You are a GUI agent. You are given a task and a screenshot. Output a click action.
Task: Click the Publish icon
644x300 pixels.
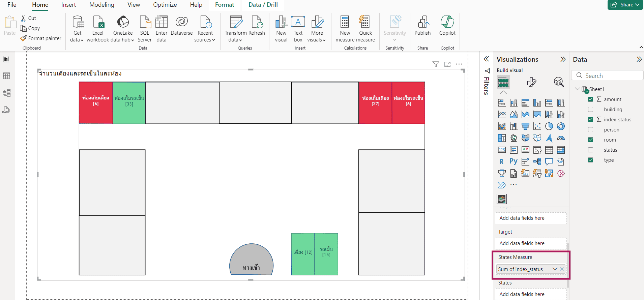click(422, 23)
